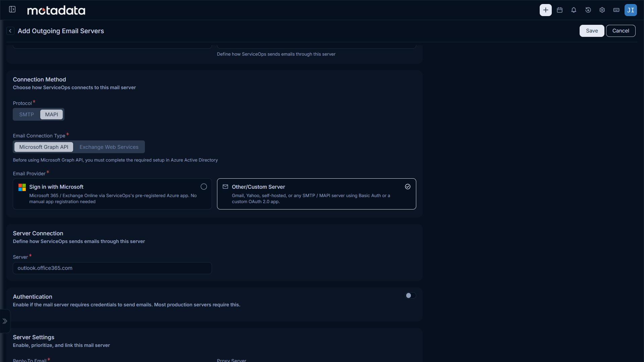Screen dimensions: 644x362
Task: Open the calendar icon
Action: [x=559, y=10]
